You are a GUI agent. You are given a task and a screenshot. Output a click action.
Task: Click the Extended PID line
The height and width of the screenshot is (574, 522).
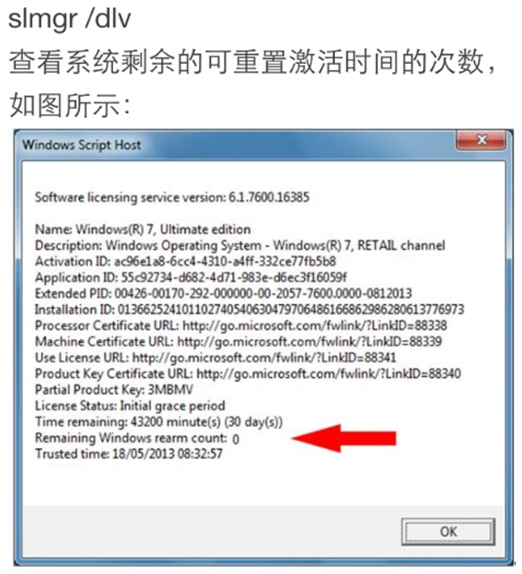[223, 293]
